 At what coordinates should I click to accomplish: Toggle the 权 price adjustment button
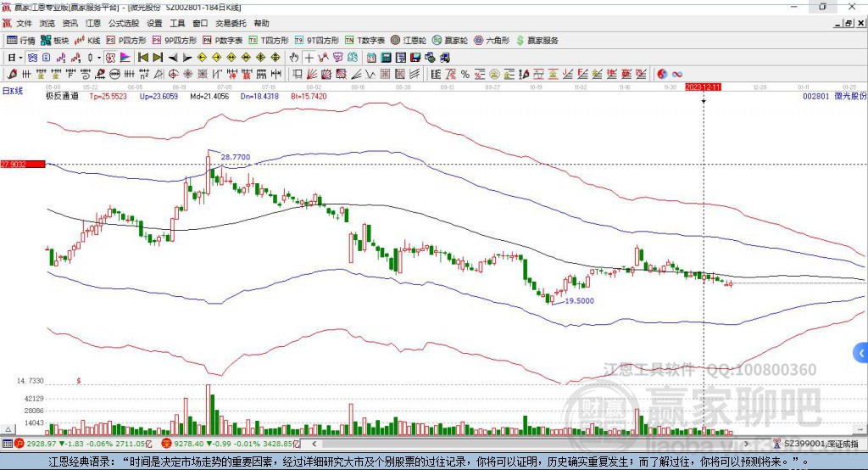pos(111,58)
